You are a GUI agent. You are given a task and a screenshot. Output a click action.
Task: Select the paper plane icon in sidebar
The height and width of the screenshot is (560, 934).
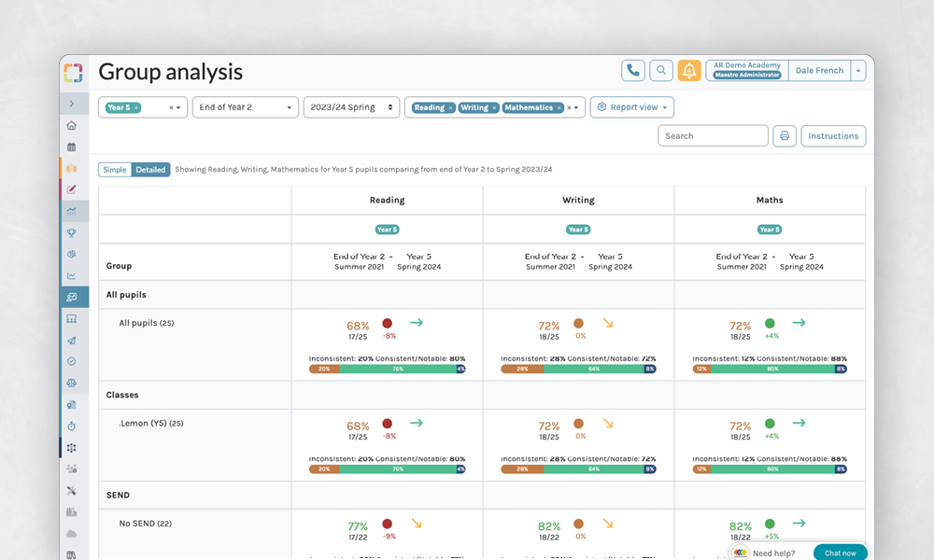72,340
